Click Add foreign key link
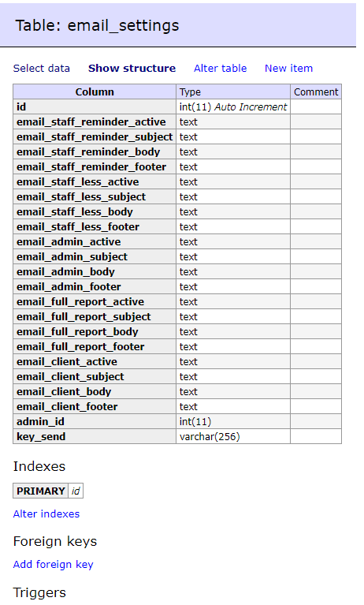The height and width of the screenshot is (605, 364). (x=54, y=565)
